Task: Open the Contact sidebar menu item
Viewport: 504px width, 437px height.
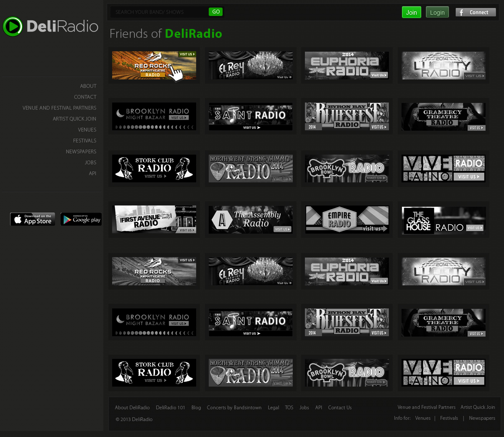Action: [85, 97]
